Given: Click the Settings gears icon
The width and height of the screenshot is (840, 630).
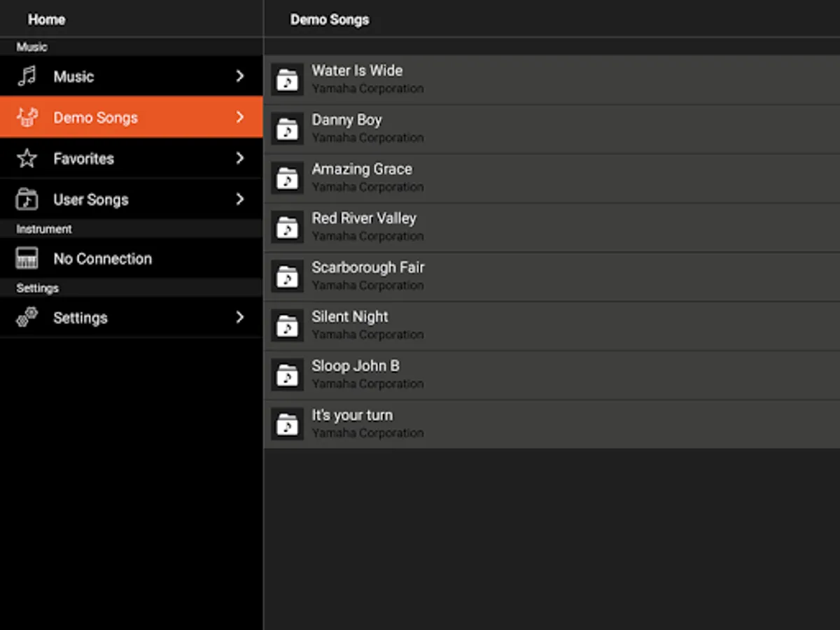Looking at the screenshot, I should [x=27, y=317].
